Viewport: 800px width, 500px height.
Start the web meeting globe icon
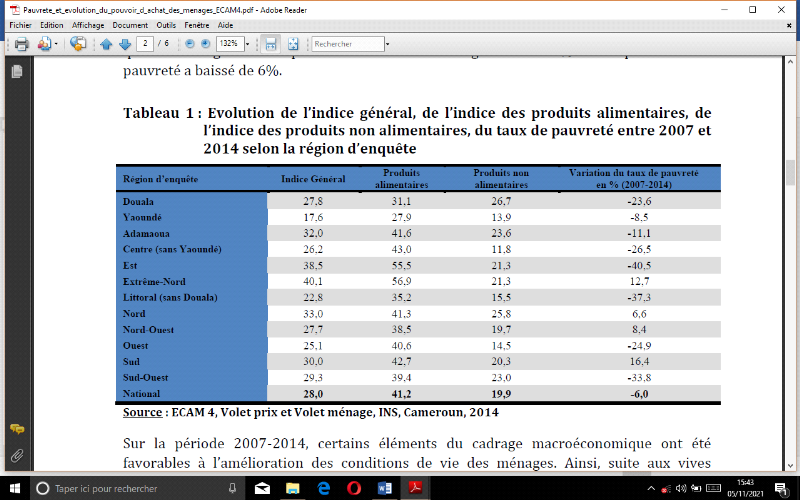click(78, 44)
